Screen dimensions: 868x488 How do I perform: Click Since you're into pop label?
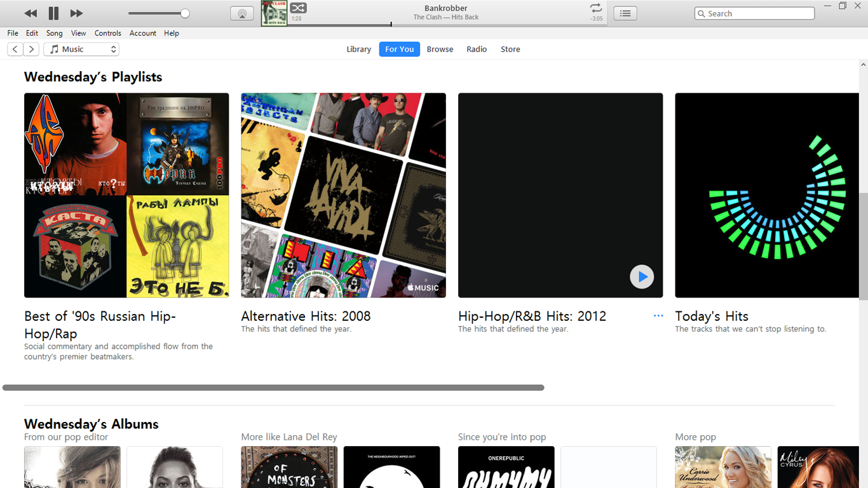(x=502, y=437)
